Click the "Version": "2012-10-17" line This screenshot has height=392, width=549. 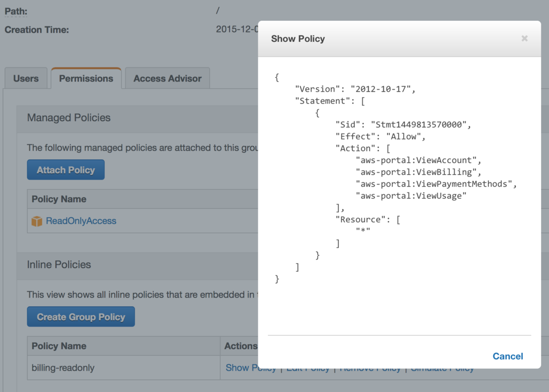point(355,89)
